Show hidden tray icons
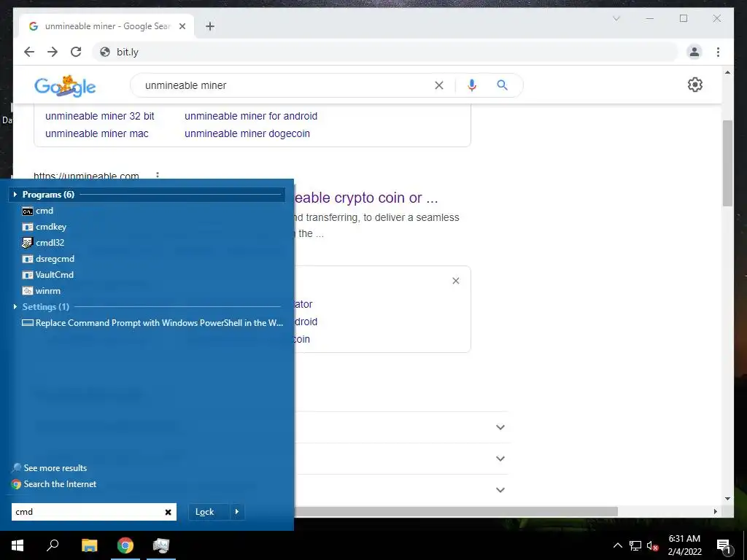The image size is (747, 560). coord(617,545)
